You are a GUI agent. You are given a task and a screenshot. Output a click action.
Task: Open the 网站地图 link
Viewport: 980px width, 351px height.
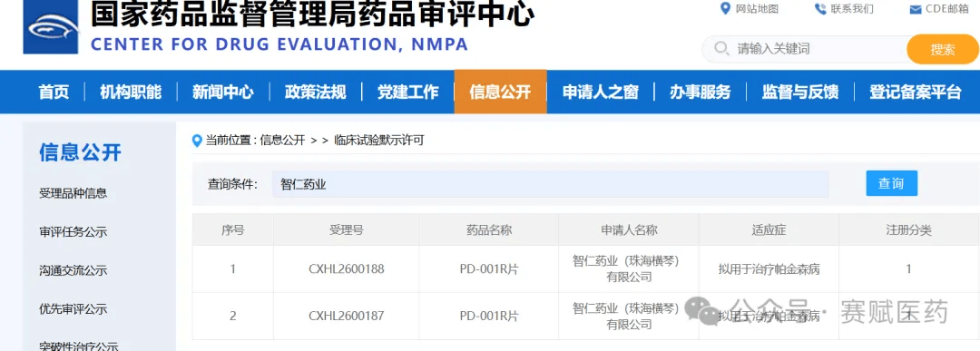point(757,9)
